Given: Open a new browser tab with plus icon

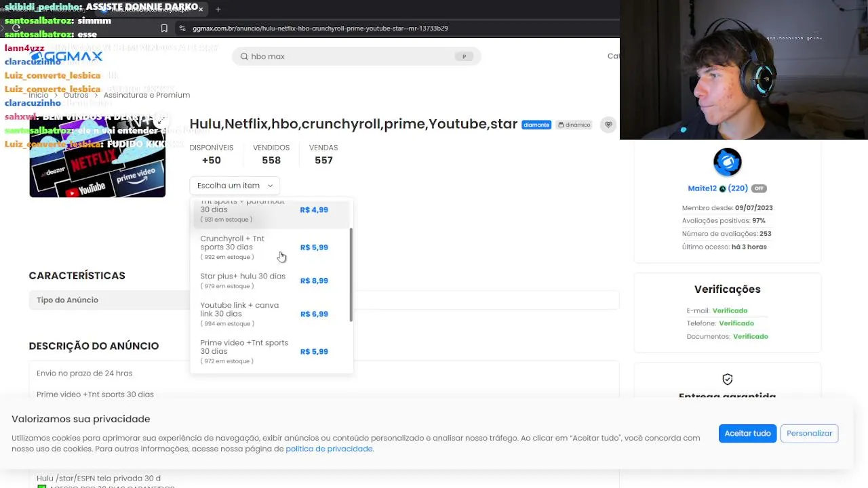Looking at the screenshot, I should click(218, 9).
